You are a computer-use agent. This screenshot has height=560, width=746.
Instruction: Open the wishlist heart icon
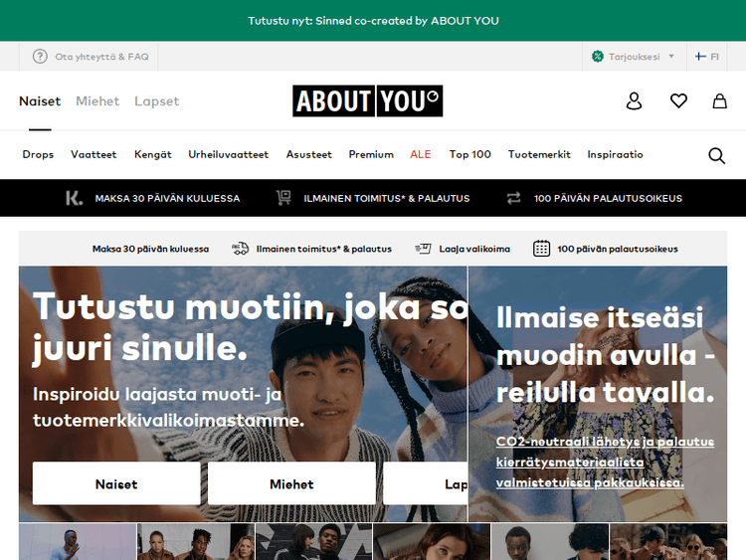click(x=678, y=100)
